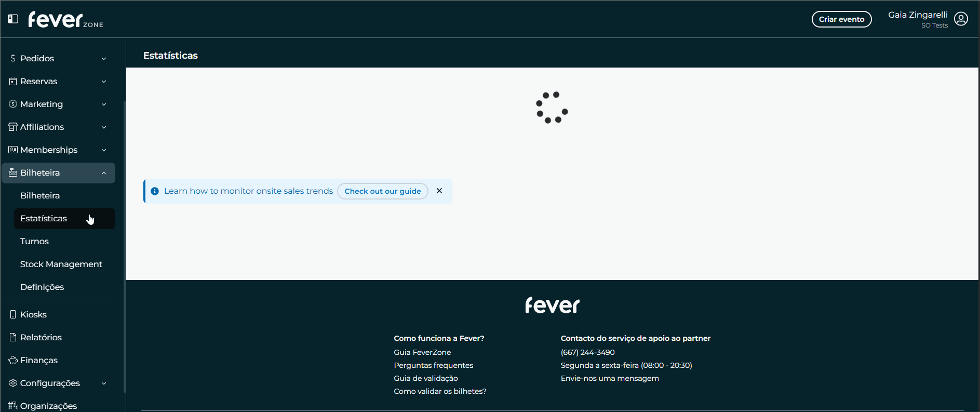Open Como validar os bilhetes link
The width and height of the screenshot is (980, 412).
tap(440, 391)
